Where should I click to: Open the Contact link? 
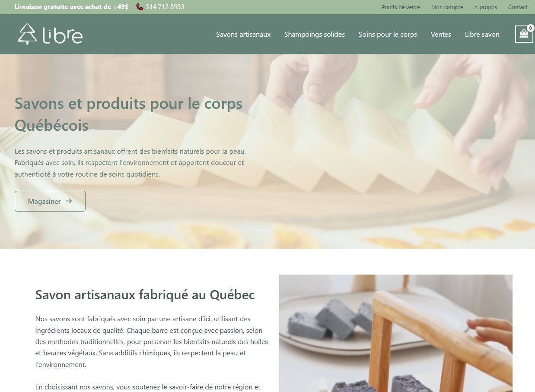pos(518,7)
